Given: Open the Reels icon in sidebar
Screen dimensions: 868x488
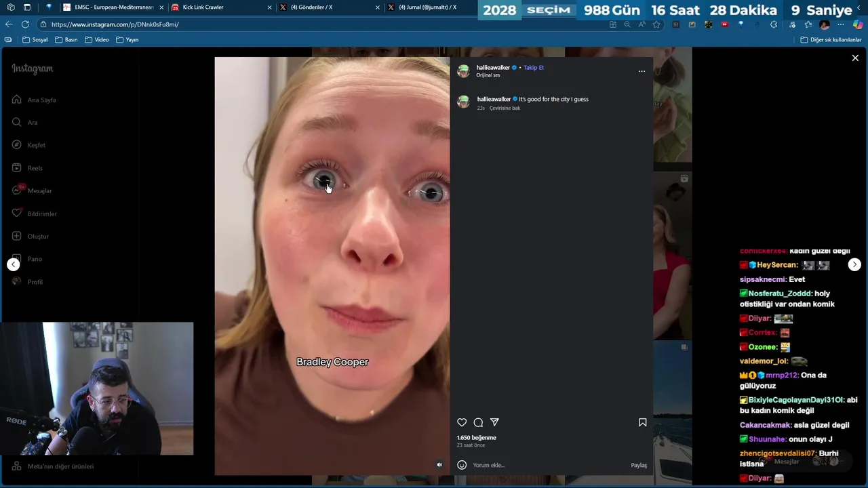Looking at the screenshot, I should 16,167.
